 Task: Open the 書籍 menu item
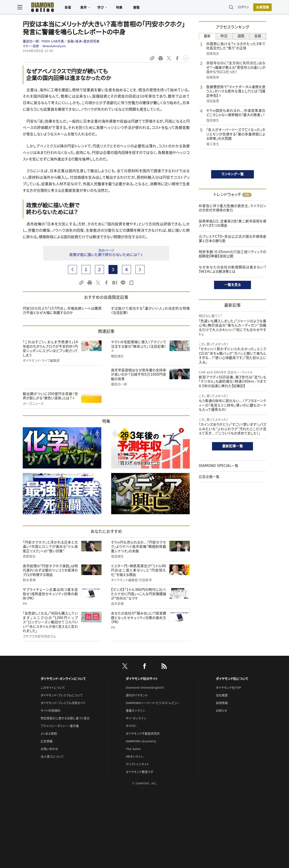pos(136,7)
